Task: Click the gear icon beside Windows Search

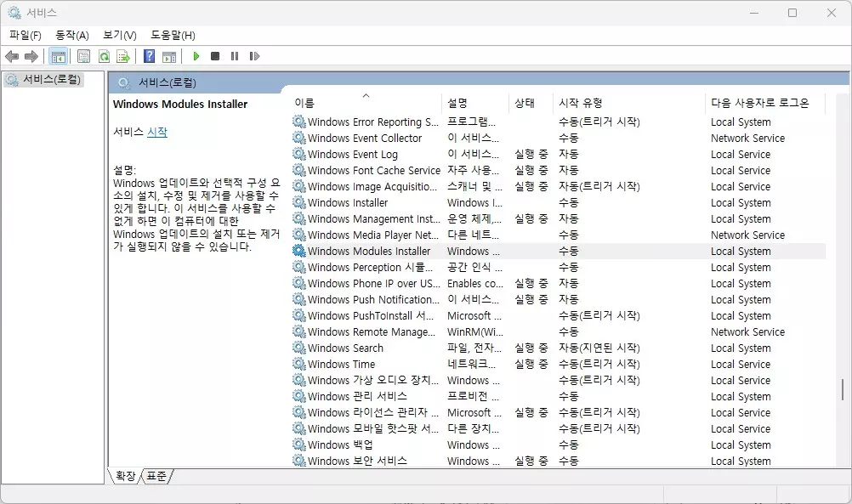Action: coord(298,348)
